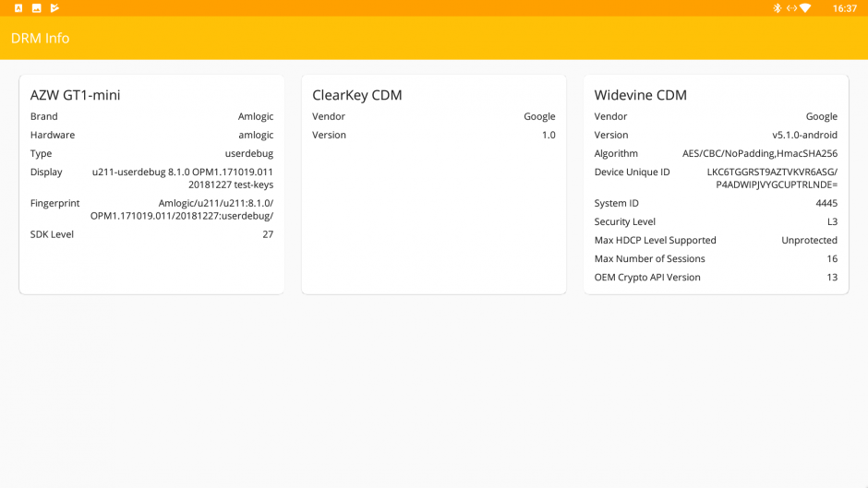This screenshot has width=868, height=488.
Task: Tap the SDK Level value 27
Action: pos(268,234)
